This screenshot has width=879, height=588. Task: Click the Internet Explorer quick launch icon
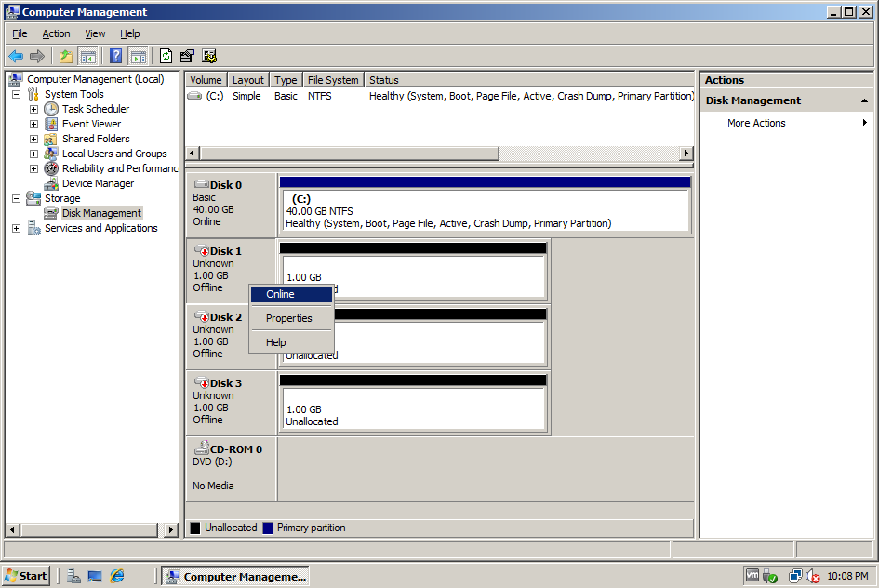[117, 576]
